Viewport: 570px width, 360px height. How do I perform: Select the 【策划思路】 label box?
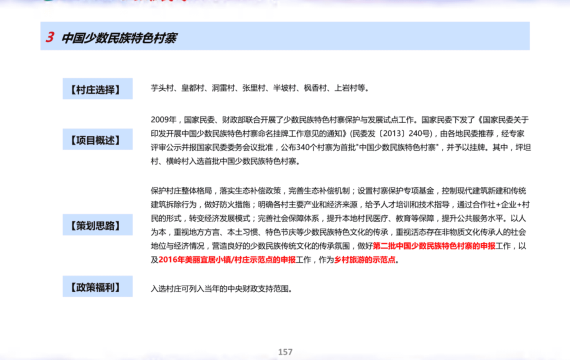click(97, 225)
